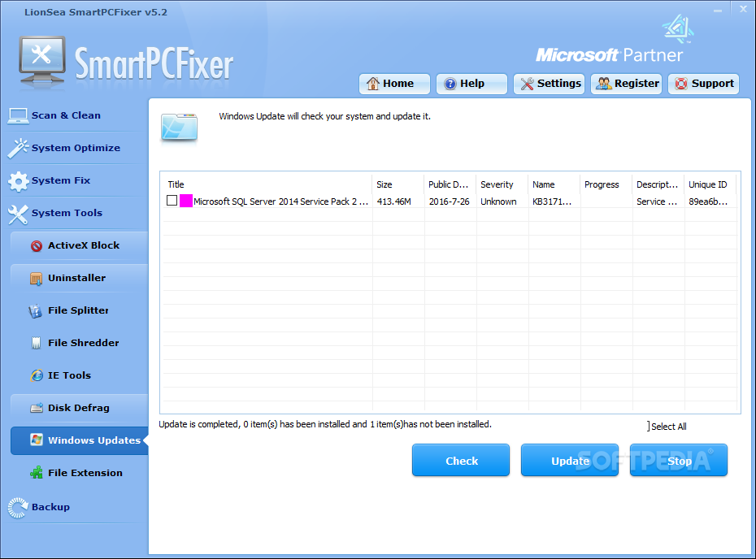756x559 pixels.
Task: Click the Check button
Action: (461, 460)
